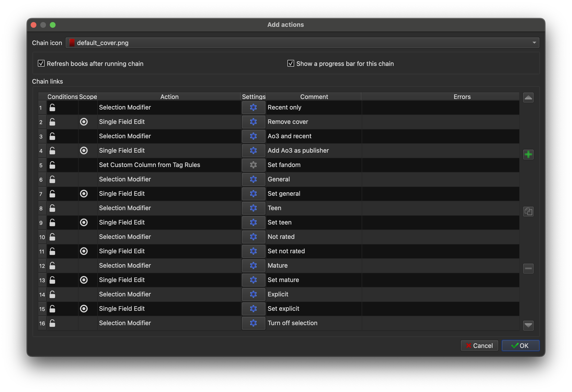Click the copy chain link icon
This screenshot has width=572, height=392.
(x=528, y=212)
